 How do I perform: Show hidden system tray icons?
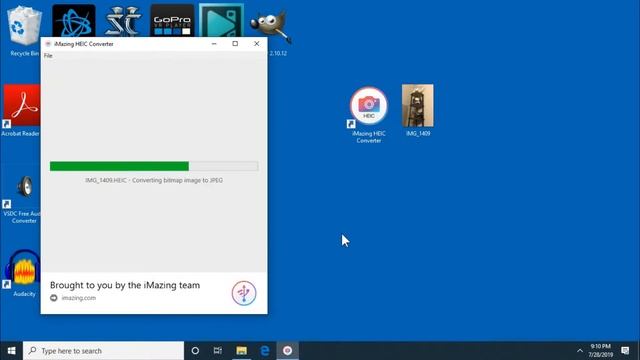coord(580,351)
